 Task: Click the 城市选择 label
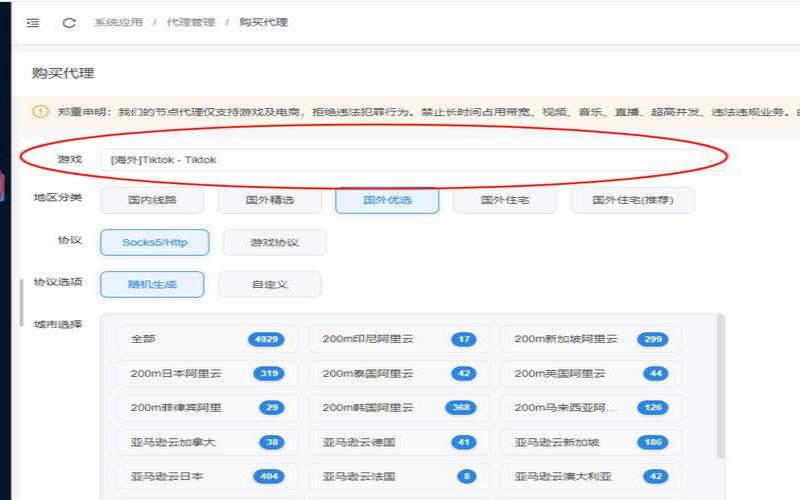[58, 324]
